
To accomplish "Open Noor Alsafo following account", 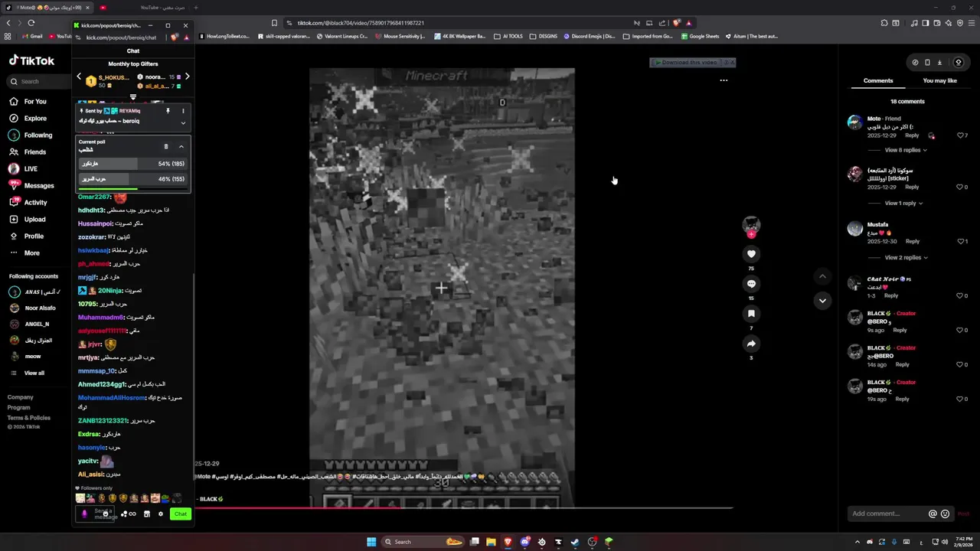I will click(32, 308).
